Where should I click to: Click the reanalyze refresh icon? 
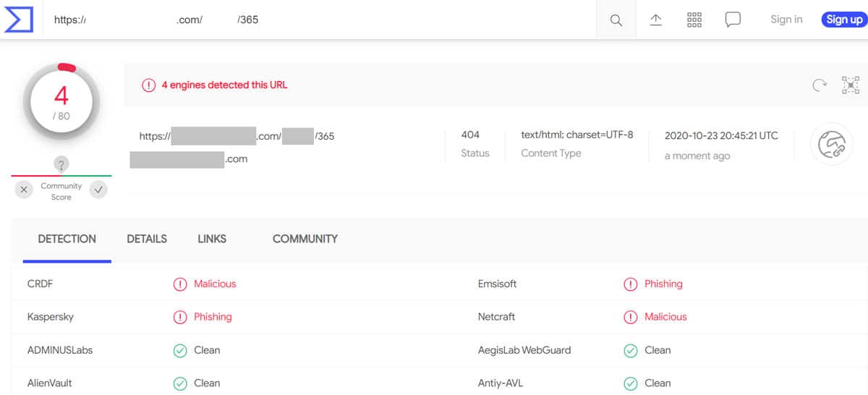coord(820,85)
